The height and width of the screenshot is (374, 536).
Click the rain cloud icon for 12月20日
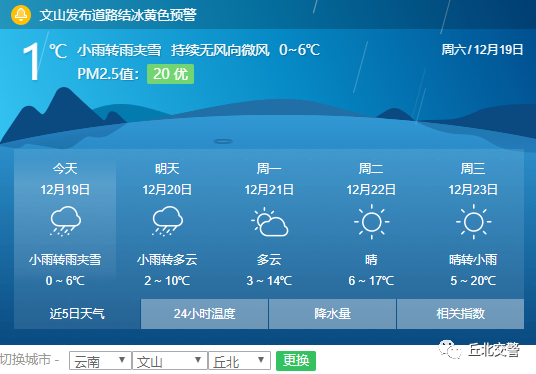click(x=167, y=221)
